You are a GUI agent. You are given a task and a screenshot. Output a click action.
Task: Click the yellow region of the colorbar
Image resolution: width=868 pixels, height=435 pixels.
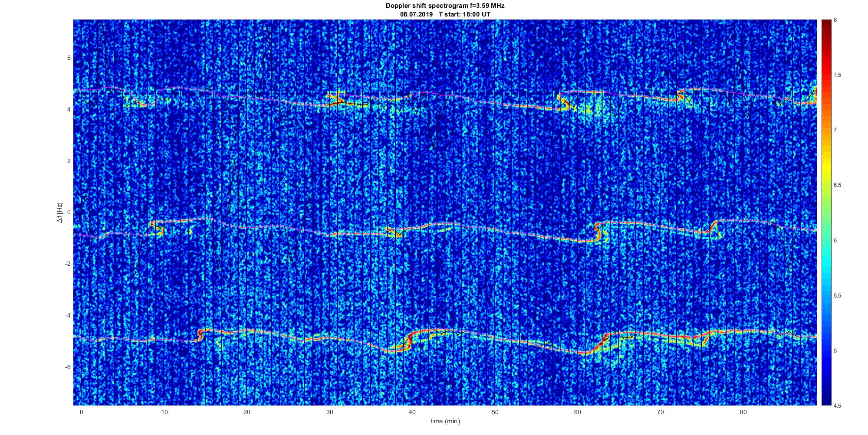click(826, 167)
